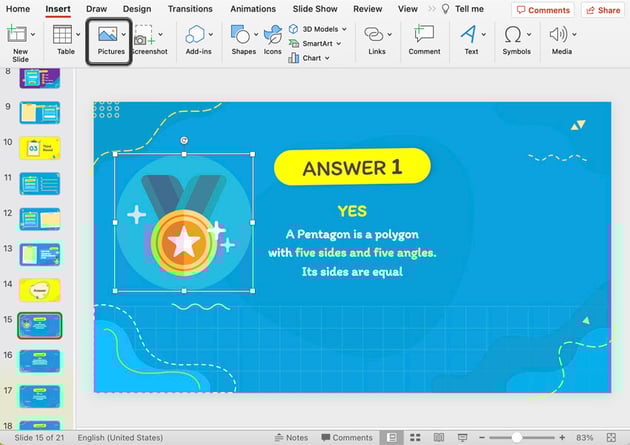Viewport: 630px width, 445px height.
Task: Click the Tell me search field
Action: [463, 9]
